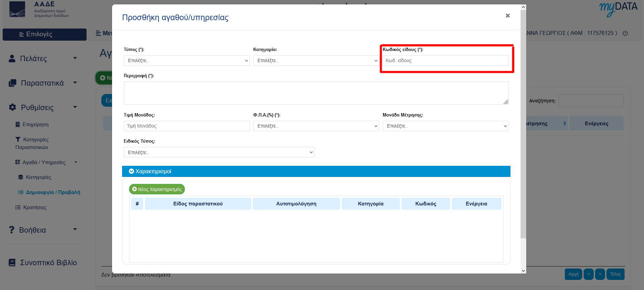Click the Παραστατικά documents icon
Image resolution: width=644 pixels, height=290 pixels.
tap(12, 83)
